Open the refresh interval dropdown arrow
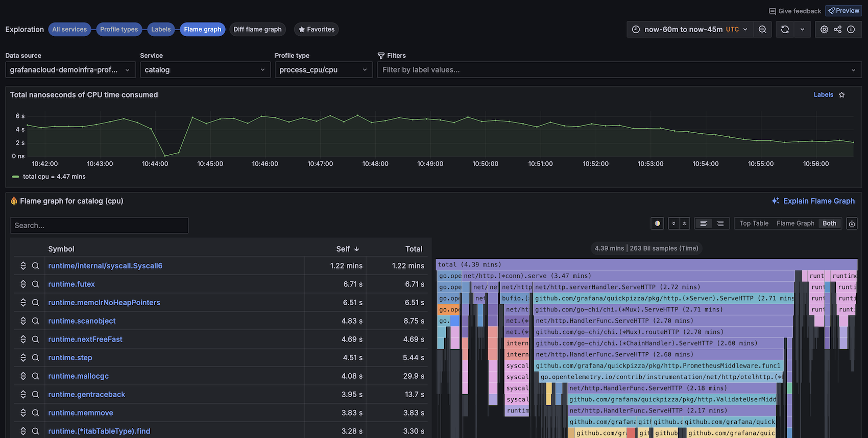 802,30
